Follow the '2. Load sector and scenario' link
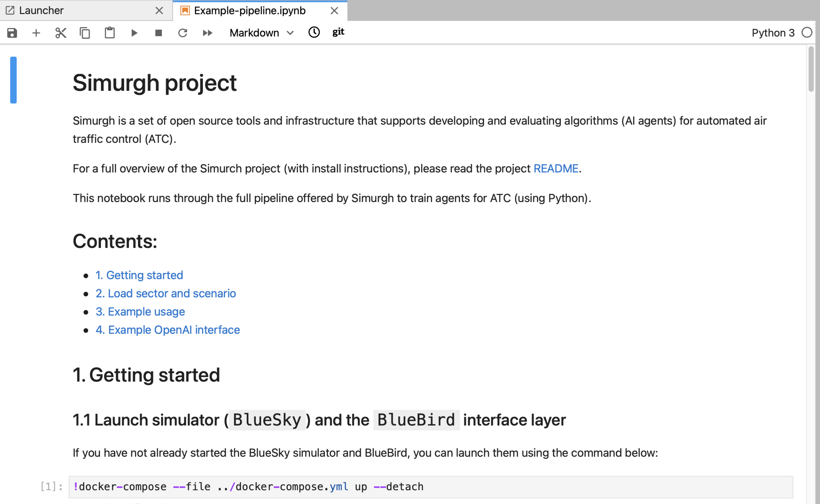This screenshot has height=504, width=820. [x=166, y=293]
